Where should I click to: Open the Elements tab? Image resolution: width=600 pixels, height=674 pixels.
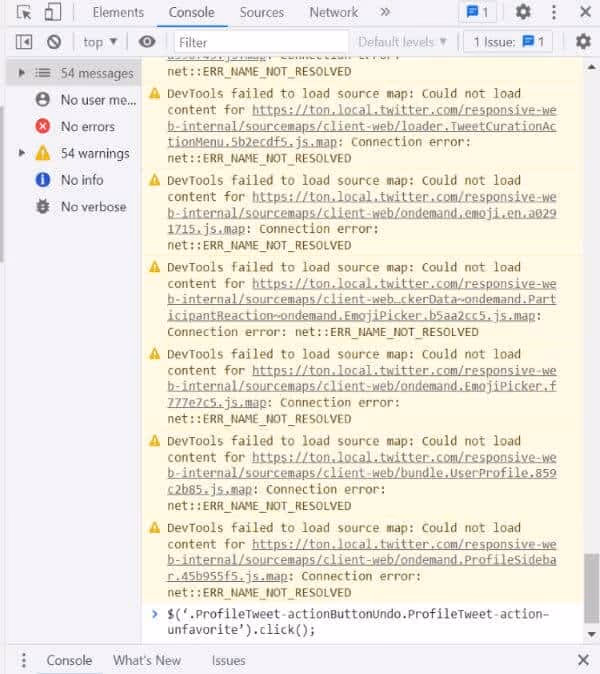coord(118,12)
